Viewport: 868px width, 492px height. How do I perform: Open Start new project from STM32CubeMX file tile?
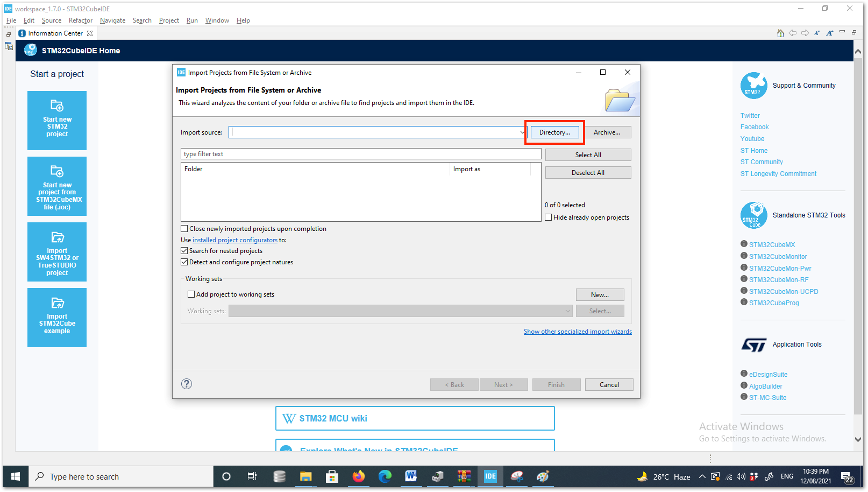57,186
